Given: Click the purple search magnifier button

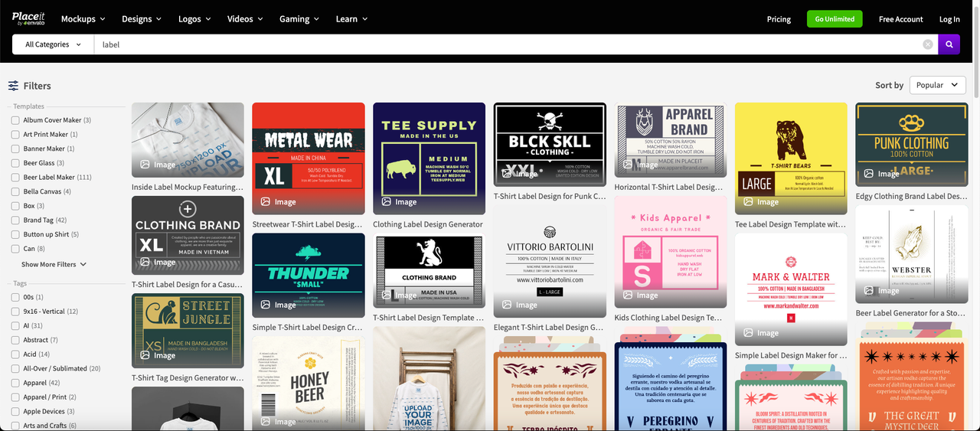Looking at the screenshot, I should pyautogui.click(x=949, y=44).
